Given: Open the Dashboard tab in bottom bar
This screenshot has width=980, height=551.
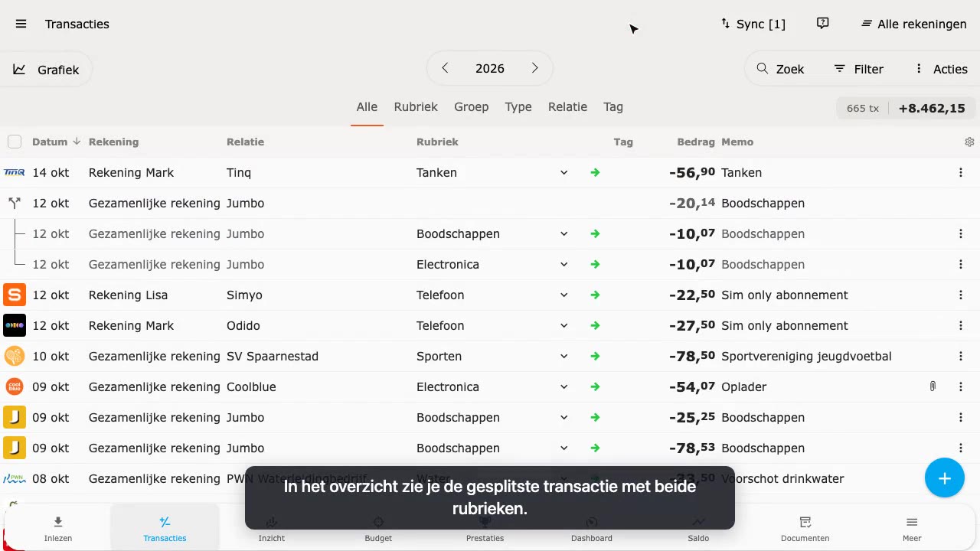Looking at the screenshot, I should [592, 528].
